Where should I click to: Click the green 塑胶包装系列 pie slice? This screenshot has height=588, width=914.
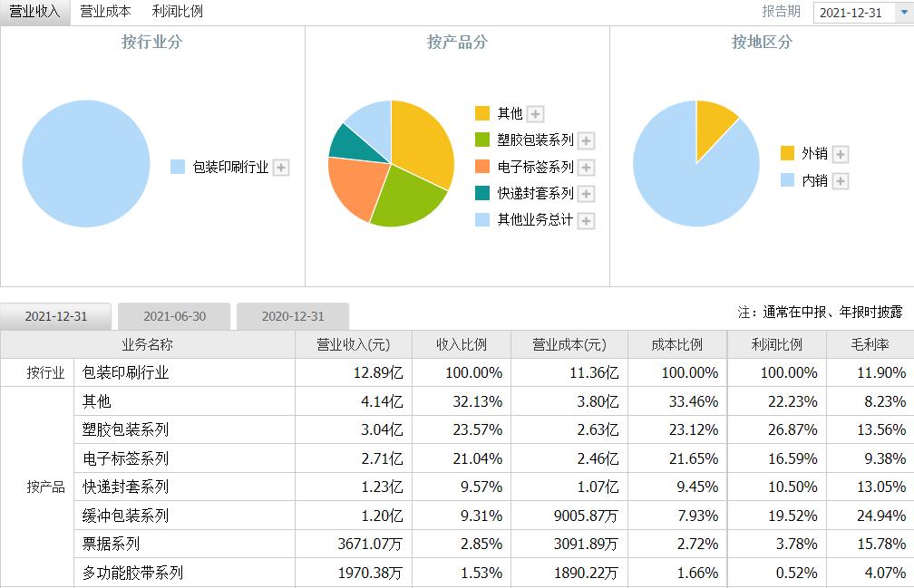[x=406, y=198]
